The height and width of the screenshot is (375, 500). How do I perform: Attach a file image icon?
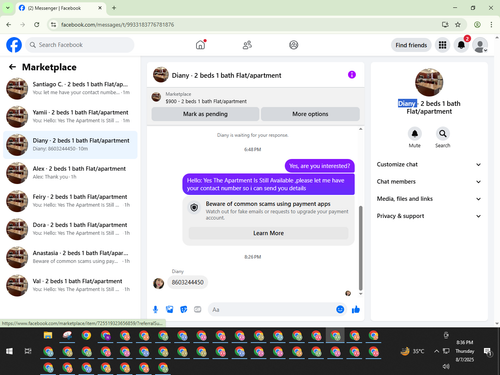click(x=170, y=310)
